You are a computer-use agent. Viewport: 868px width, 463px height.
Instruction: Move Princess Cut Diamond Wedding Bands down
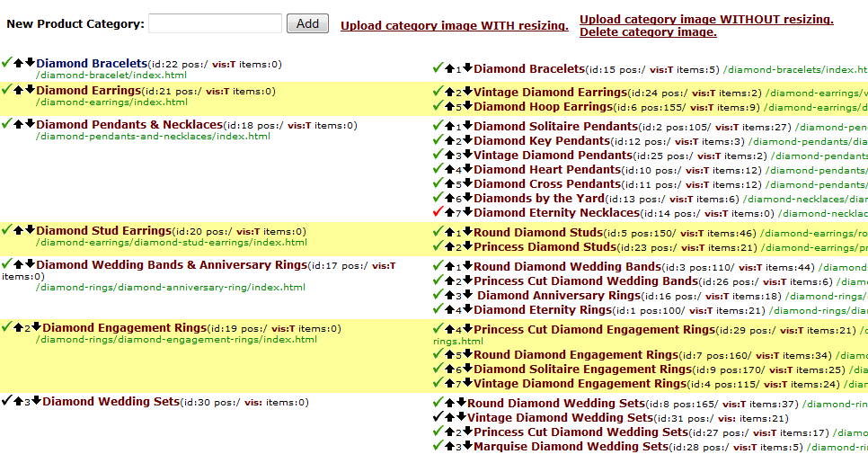(x=467, y=281)
